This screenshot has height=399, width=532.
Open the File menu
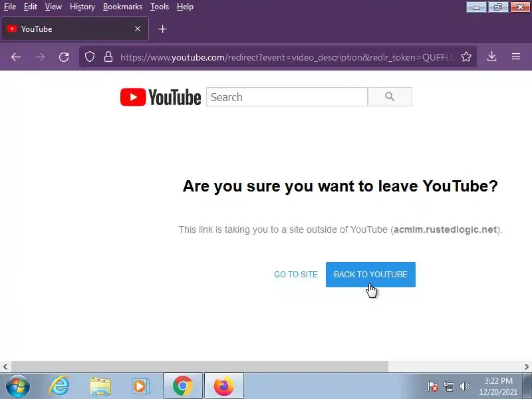[x=10, y=7]
